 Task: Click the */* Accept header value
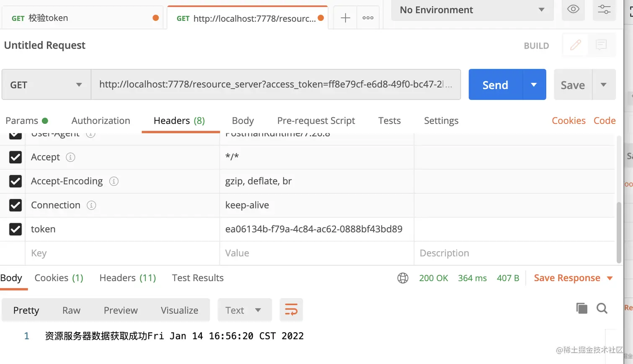click(232, 156)
